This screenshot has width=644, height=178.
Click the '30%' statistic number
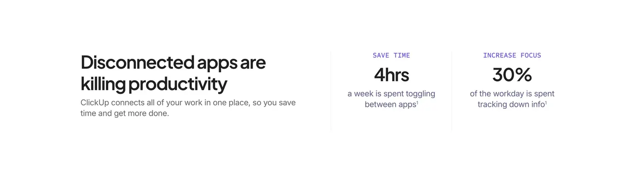(512, 75)
